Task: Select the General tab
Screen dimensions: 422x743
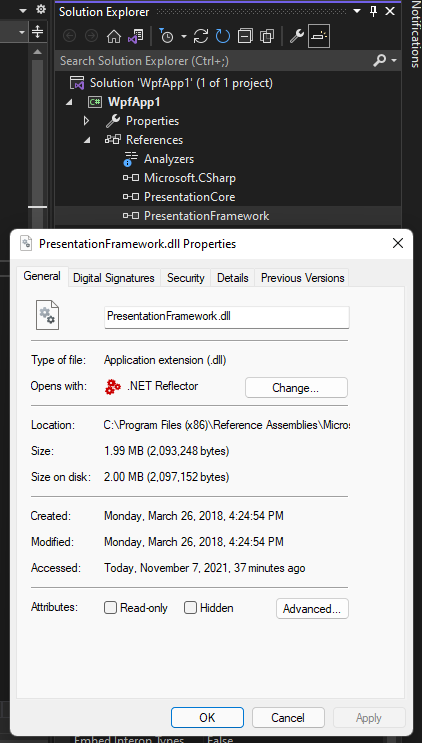Action: 42,276
